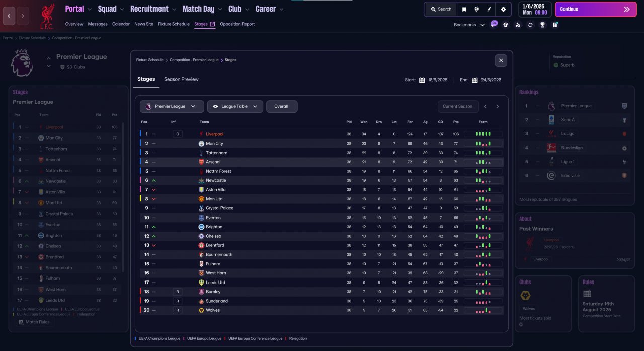
Task: Click the Wolves crest in Clubs card
Action: pyautogui.click(x=526, y=296)
